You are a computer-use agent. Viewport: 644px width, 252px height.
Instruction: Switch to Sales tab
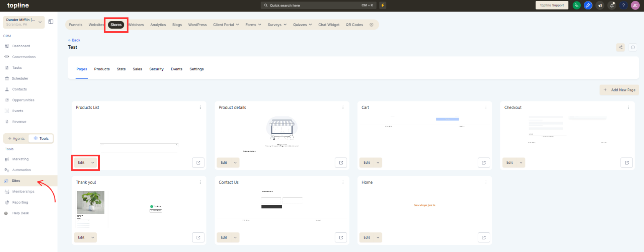tap(137, 69)
